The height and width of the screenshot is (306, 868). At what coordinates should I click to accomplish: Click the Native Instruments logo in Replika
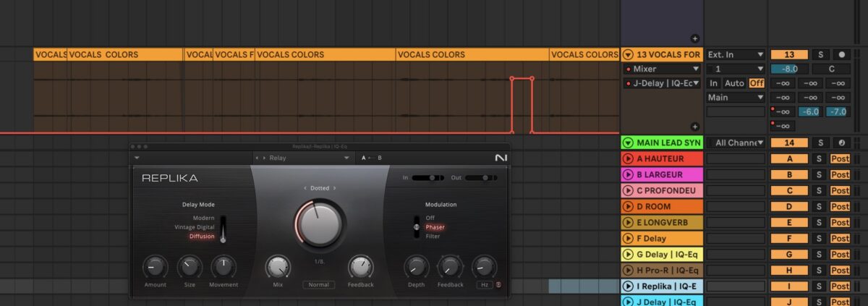[503, 158]
